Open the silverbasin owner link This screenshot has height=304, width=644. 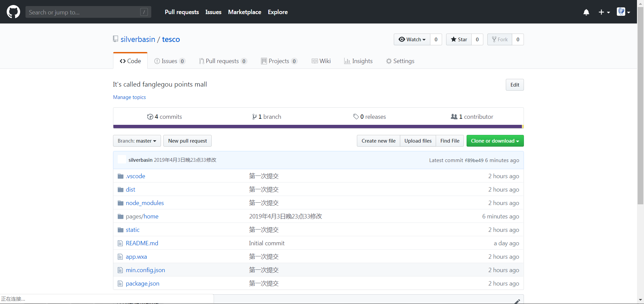point(138,39)
